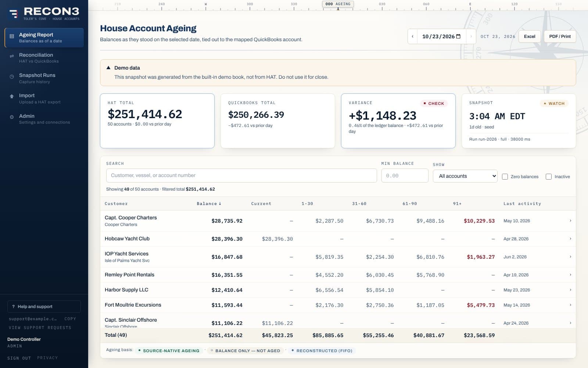Enable the Zero balances checkbox

click(x=505, y=177)
